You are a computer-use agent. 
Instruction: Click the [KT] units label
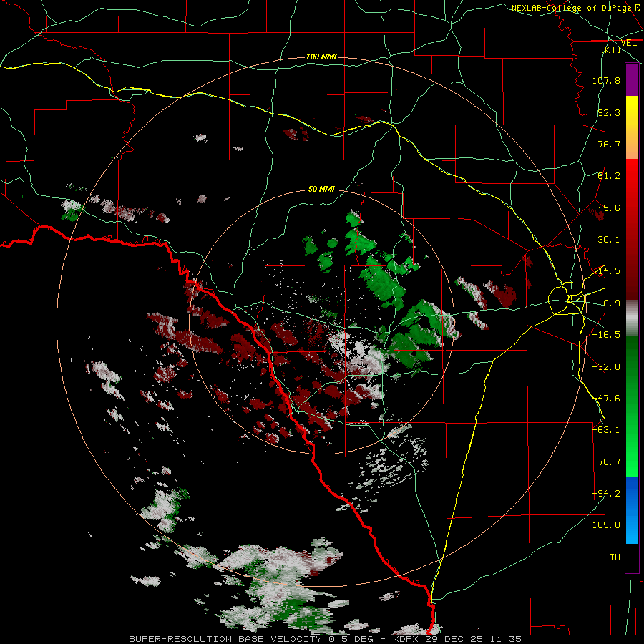[611, 49]
